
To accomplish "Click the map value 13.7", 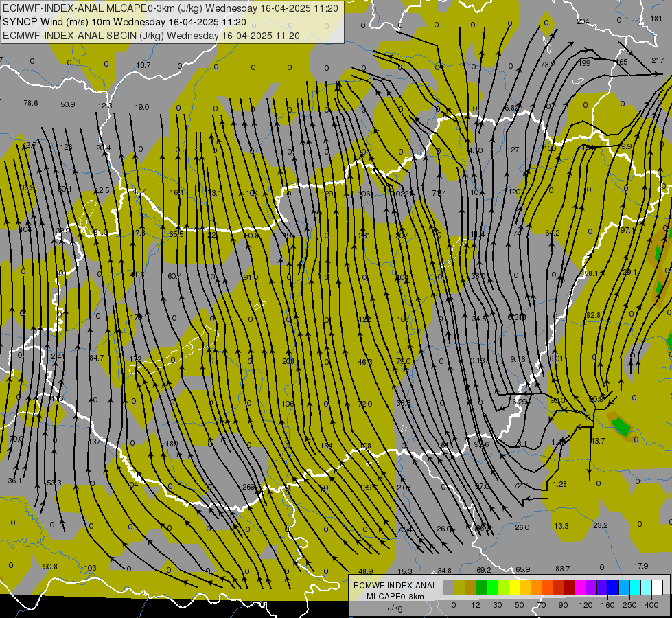I will [x=143, y=65].
